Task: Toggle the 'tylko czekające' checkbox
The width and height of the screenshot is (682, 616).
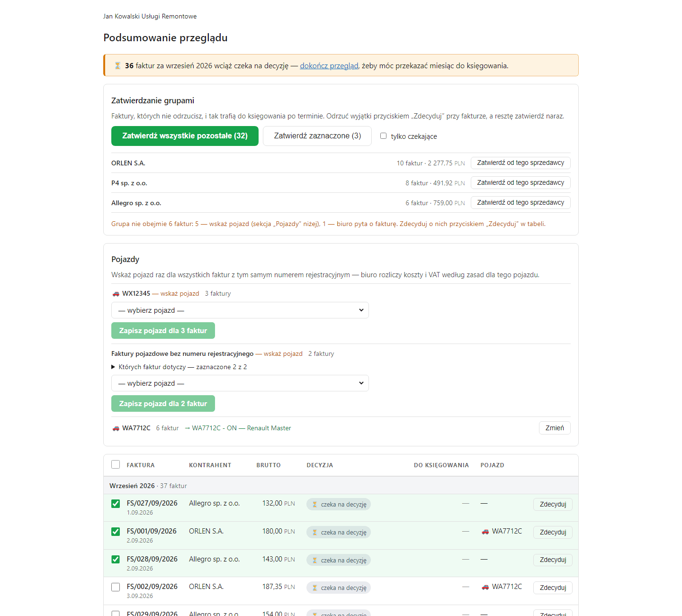Action: point(384,136)
